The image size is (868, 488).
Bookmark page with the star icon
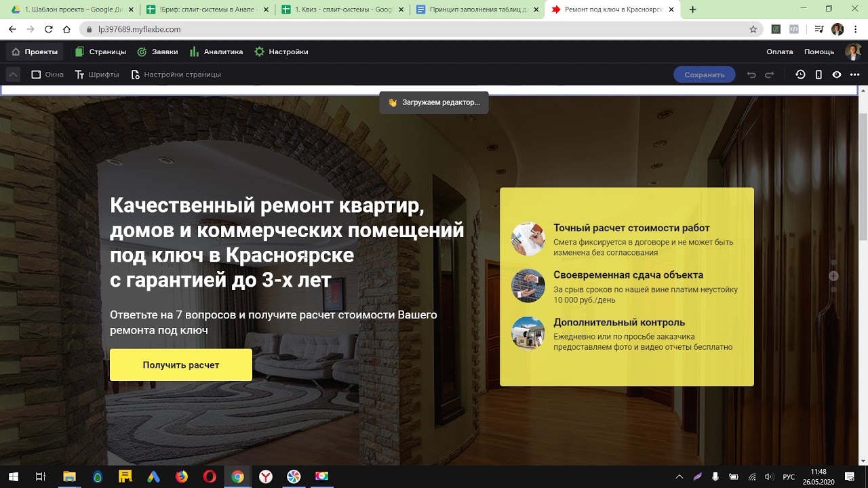(x=753, y=29)
